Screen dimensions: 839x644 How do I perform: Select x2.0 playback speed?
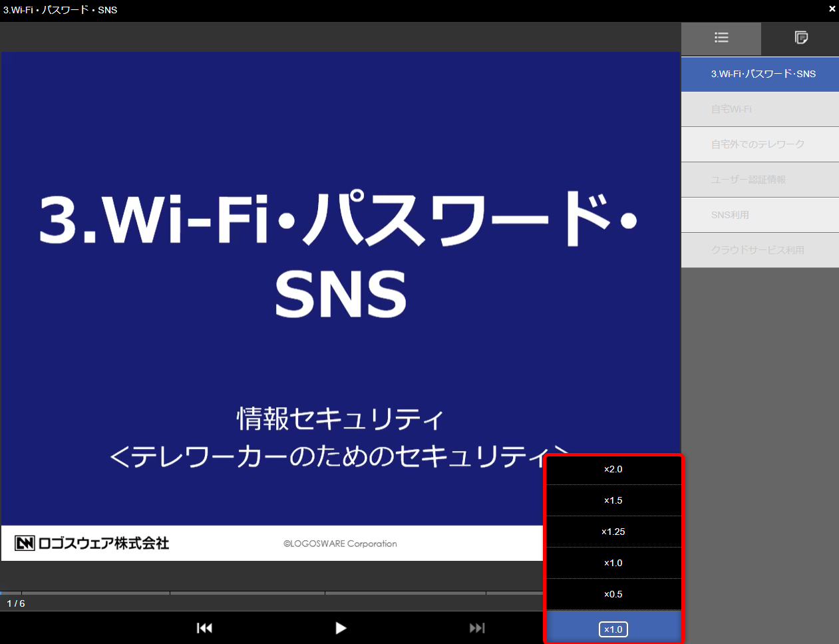click(x=613, y=469)
